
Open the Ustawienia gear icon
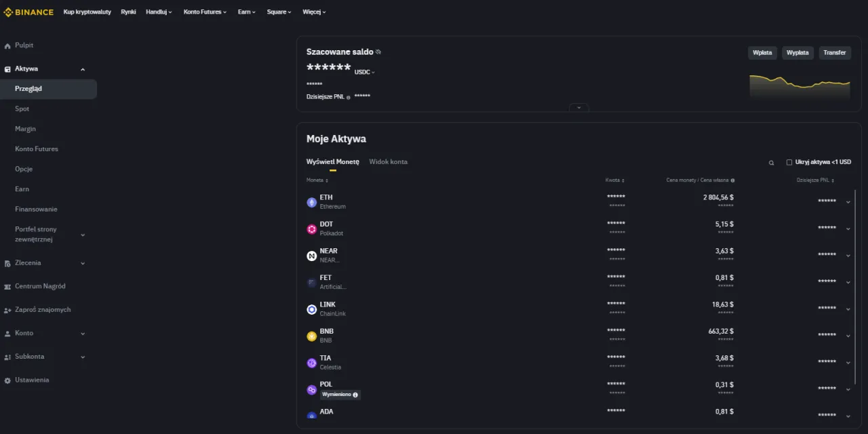(x=7, y=380)
